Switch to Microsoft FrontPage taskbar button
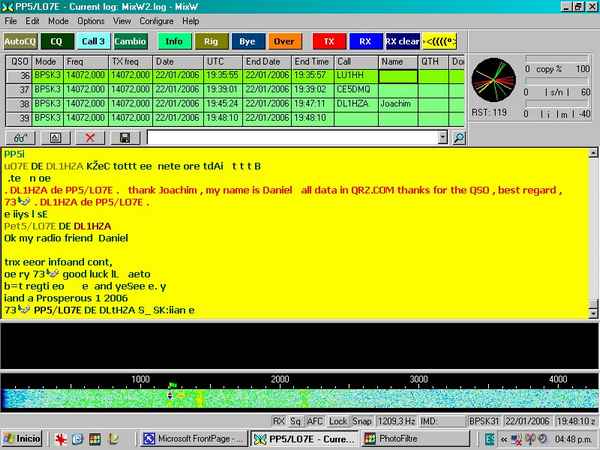600x450 pixels. (194, 439)
